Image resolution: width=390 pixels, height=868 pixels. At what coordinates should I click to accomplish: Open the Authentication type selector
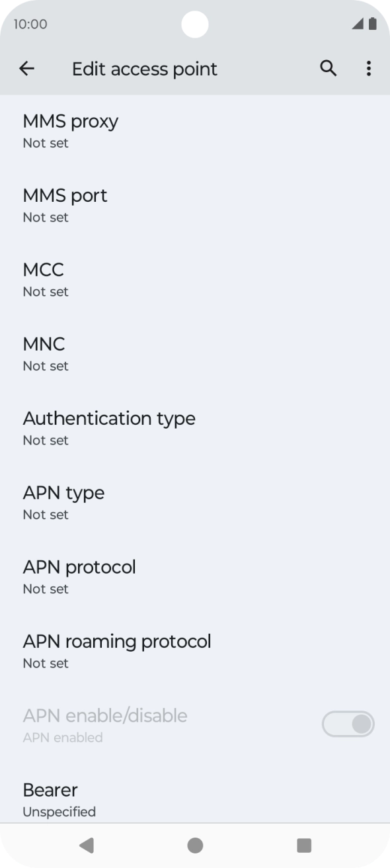click(195, 428)
